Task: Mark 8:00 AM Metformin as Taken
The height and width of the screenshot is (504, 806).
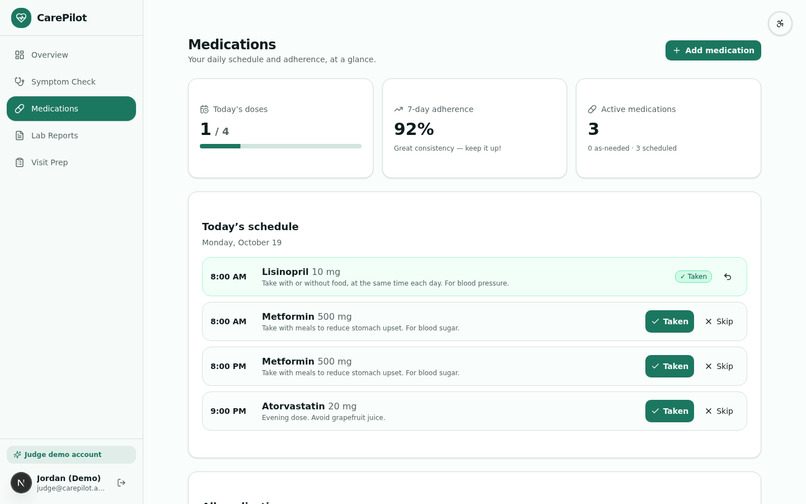Action: pyautogui.click(x=669, y=321)
